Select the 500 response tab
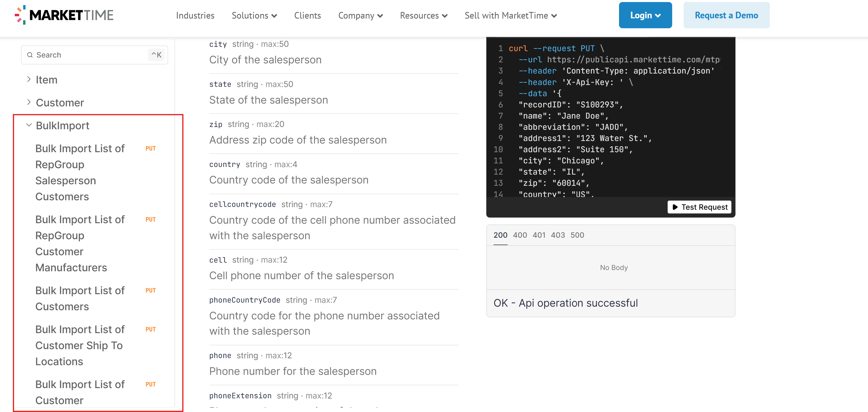The height and width of the screenshot is (412, 868). [x=577, y=235]
